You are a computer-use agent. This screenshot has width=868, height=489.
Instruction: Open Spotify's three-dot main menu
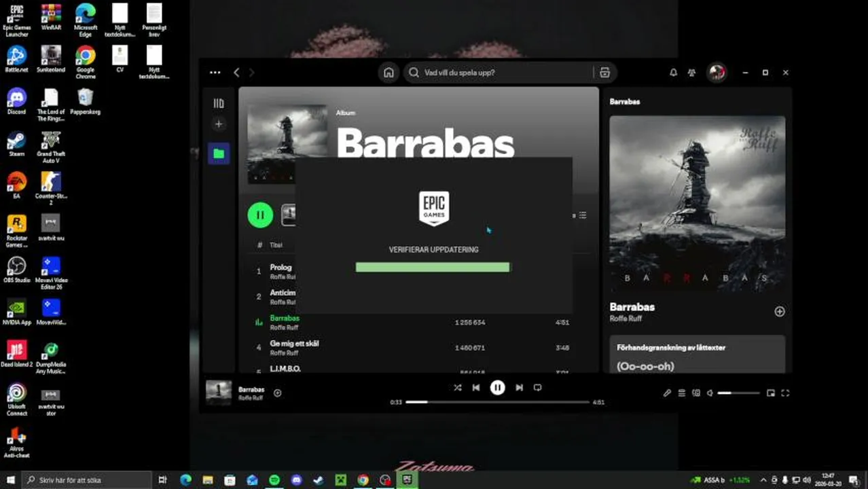click(215, 73)
